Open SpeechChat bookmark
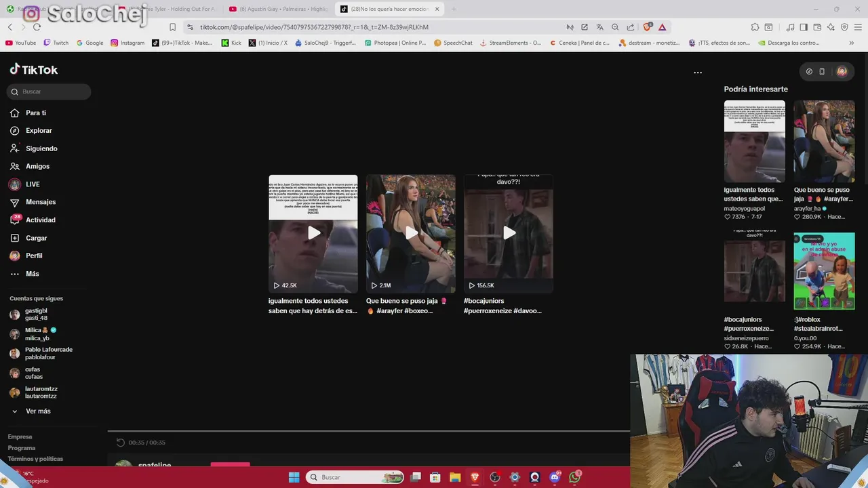 (453, 43)
